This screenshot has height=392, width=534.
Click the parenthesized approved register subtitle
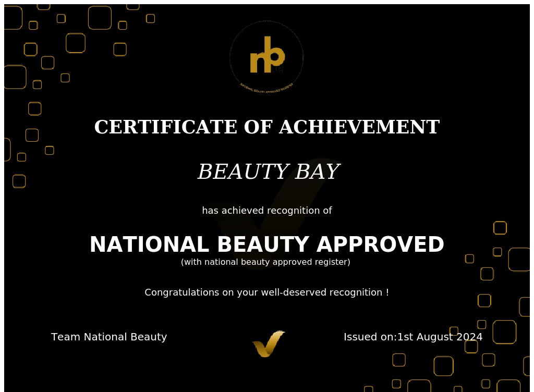click(x=265, y=262)
